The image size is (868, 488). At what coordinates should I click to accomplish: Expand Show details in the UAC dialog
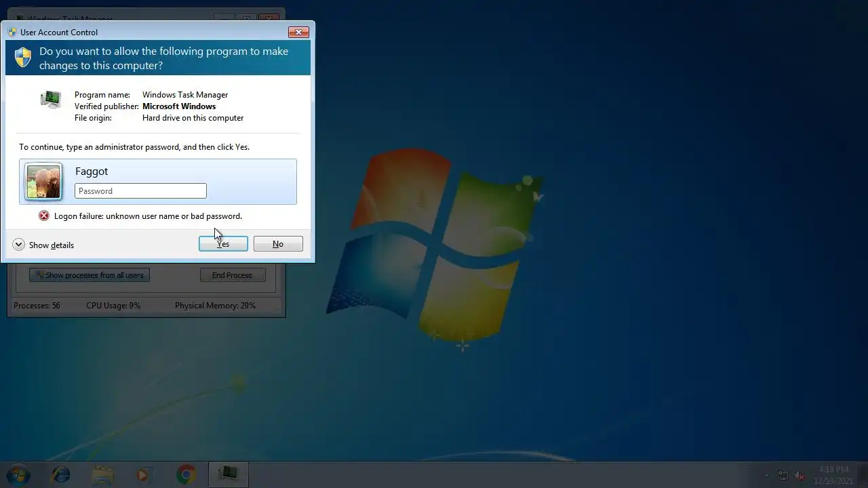[x=43, y=245]
